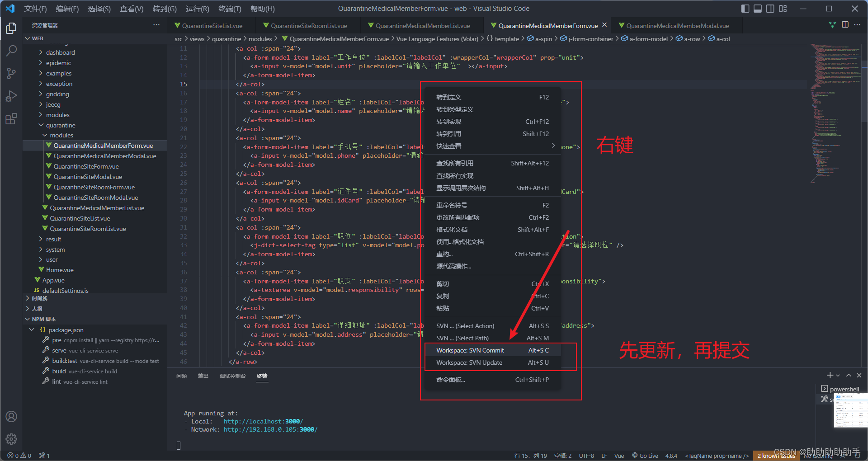Screen dimensions: 868x461
Task: Select Workspace: SVN Commit menu entry
Action: (x=492, y=350)
